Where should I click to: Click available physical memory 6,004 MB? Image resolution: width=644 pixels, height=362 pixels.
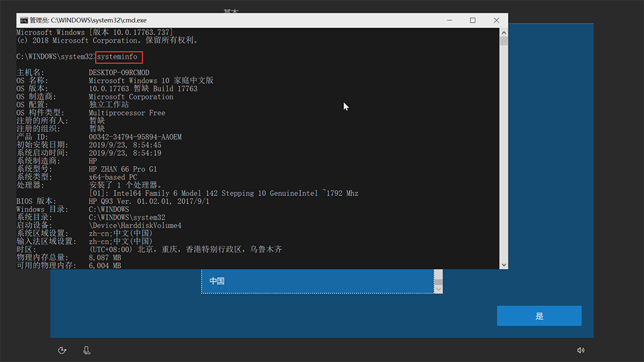[x=105, y=266]
